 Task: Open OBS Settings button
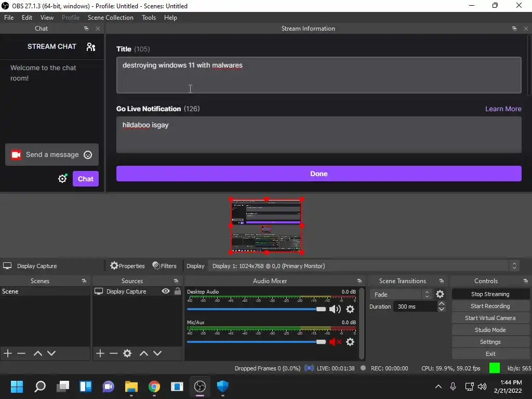click(x=490, y=342)
